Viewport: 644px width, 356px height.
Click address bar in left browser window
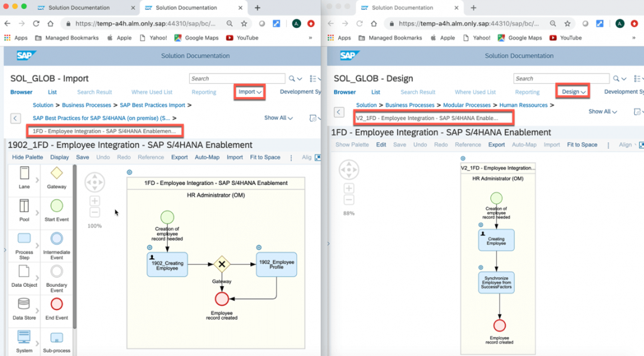pyautogui.click(x=145, y=23)
